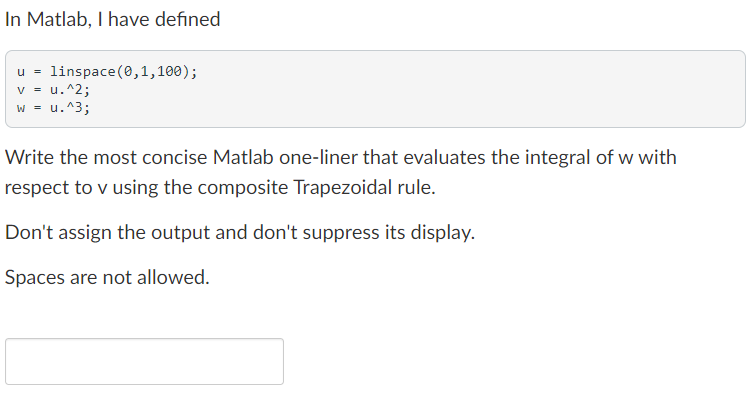
Task: Click the empty answer input box
Action: (144, 362)
